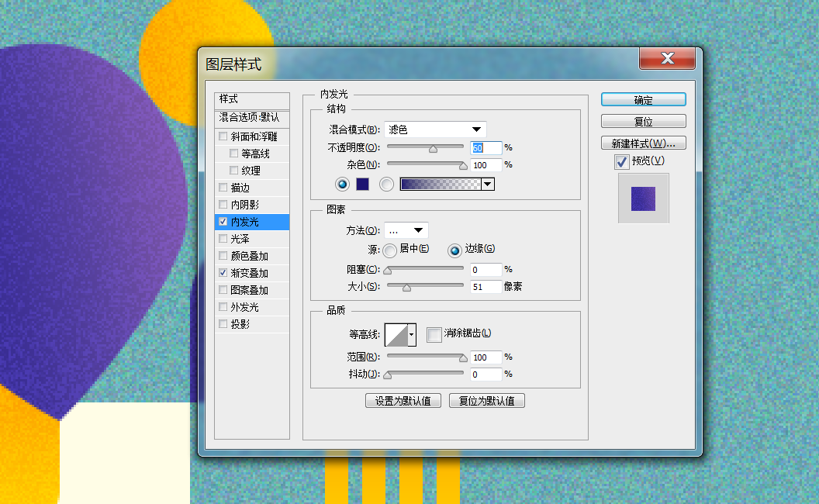Enable 光泽 checkbox
The height and width of the screenshot is (504, 819).
coord(223,239)
